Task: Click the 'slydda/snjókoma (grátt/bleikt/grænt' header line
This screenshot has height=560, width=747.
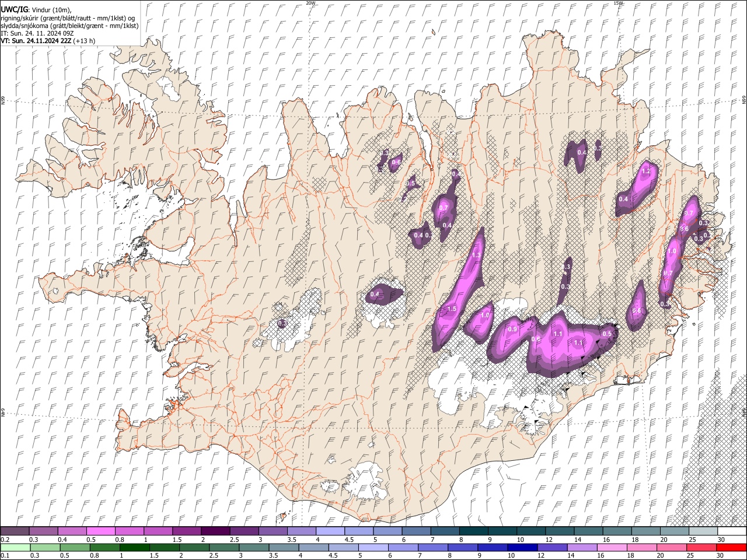Action: [70, 26]
